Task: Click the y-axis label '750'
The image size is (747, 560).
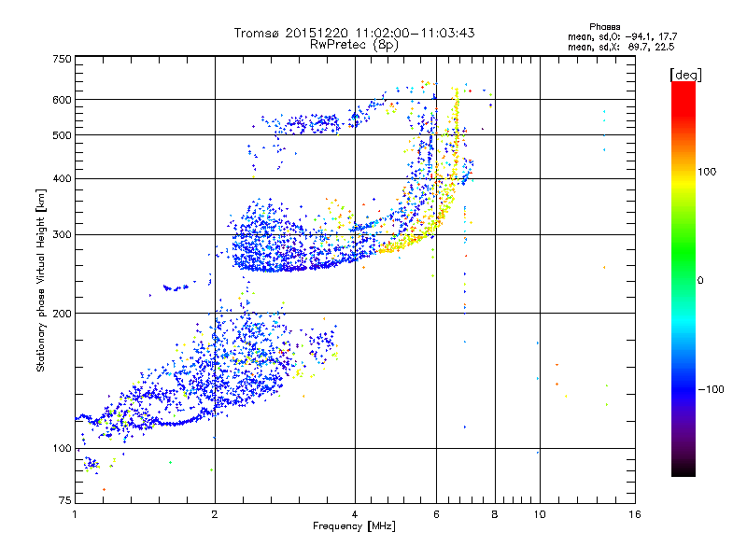Action: click(x=63, y=59)
